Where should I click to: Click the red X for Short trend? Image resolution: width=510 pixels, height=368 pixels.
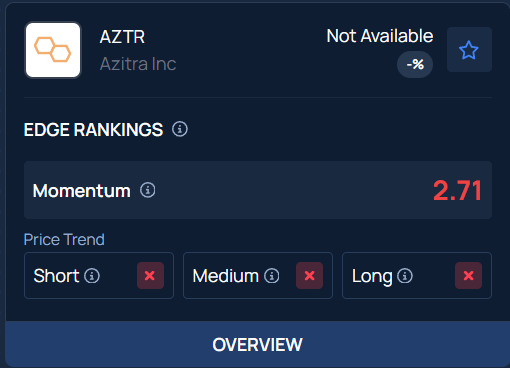[150, 275]
